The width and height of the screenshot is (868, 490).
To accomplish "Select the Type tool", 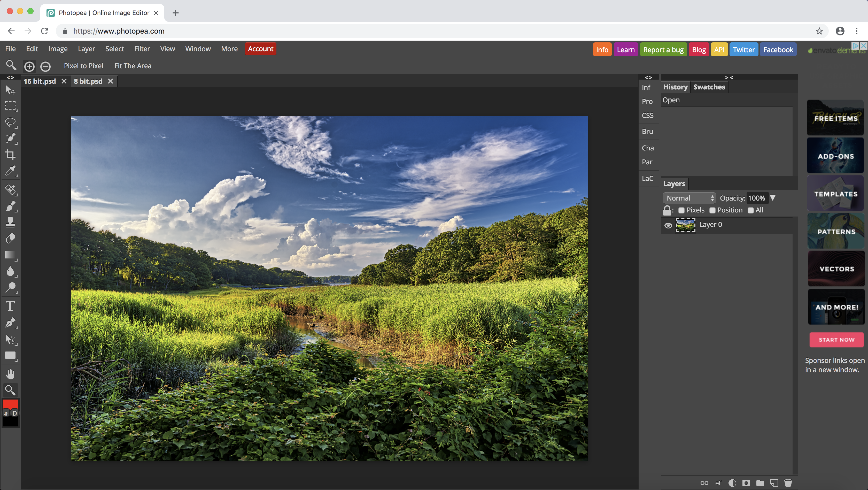I will [x=10, y=306].
